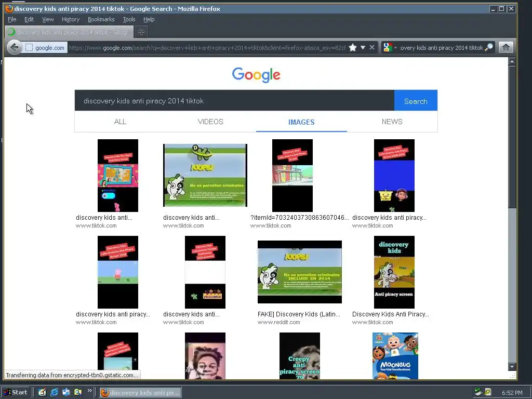The image size is (532, 399).
Task: Open the Help menu
Action: pyautogui.click(x=149, y=19)
